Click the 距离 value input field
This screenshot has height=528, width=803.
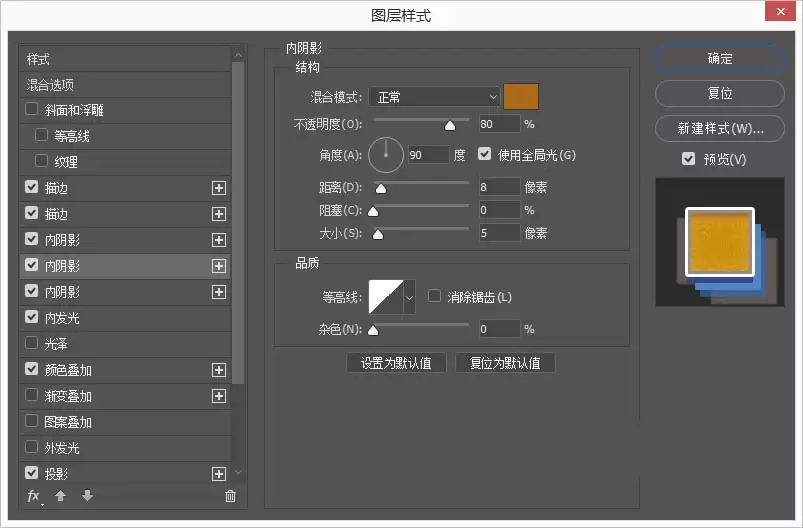point(499,187)
